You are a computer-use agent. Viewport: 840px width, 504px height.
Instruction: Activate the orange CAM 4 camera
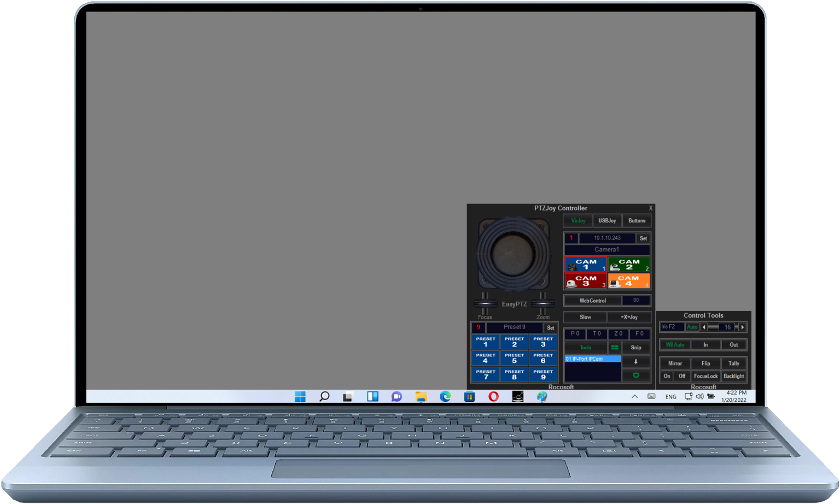click(629, 280)
